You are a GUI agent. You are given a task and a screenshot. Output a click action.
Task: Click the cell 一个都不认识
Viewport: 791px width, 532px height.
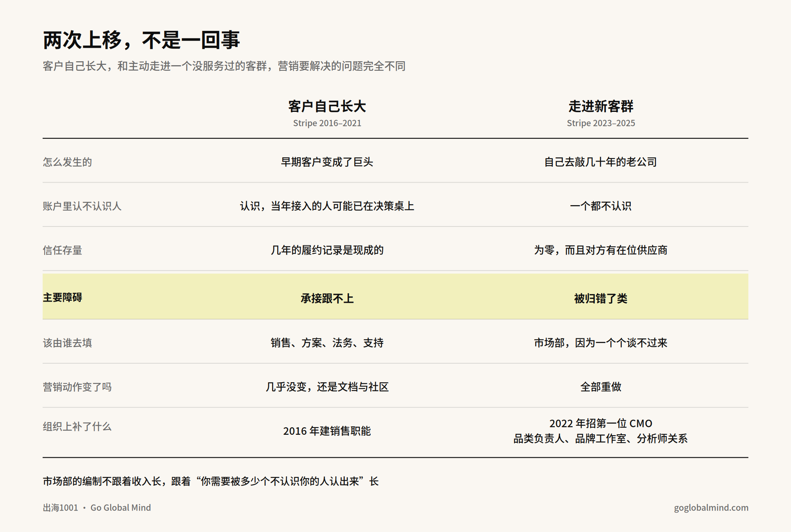tap(600, 206)
